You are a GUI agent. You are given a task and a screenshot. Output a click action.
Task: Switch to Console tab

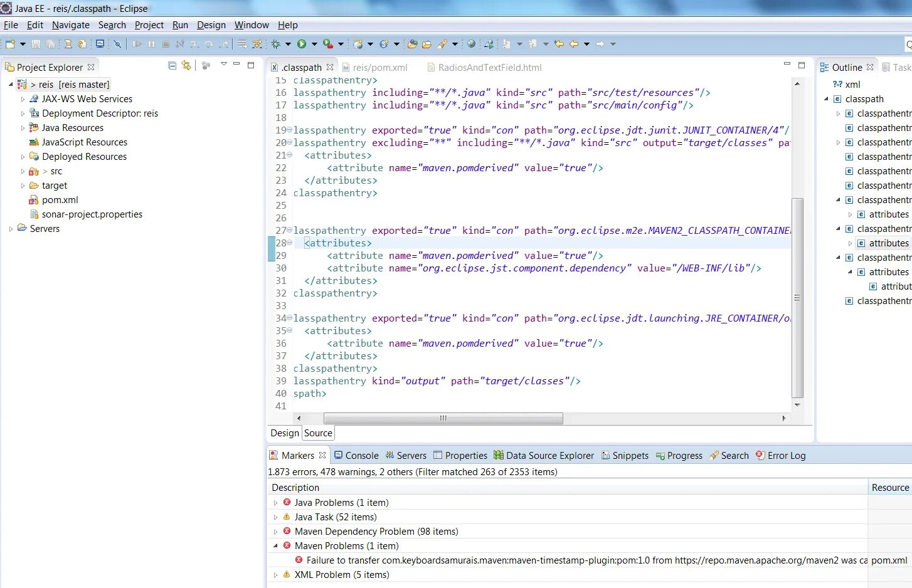pos(356,456)
